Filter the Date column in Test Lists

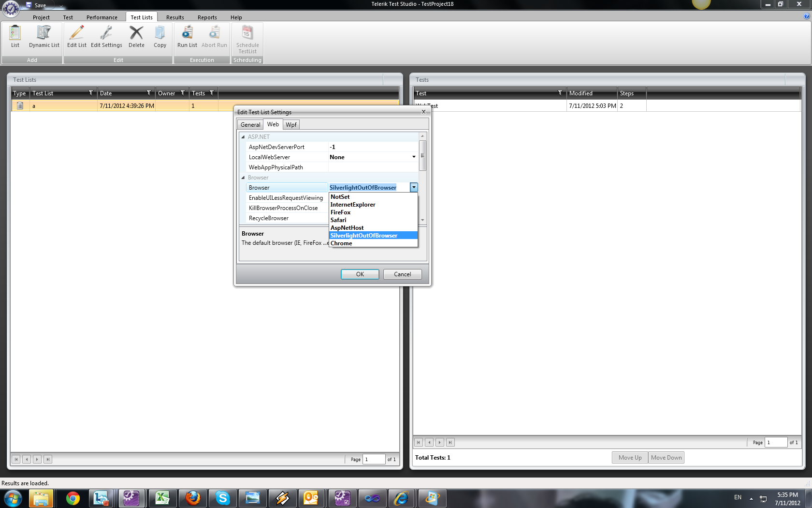click(x=149, y=93)
